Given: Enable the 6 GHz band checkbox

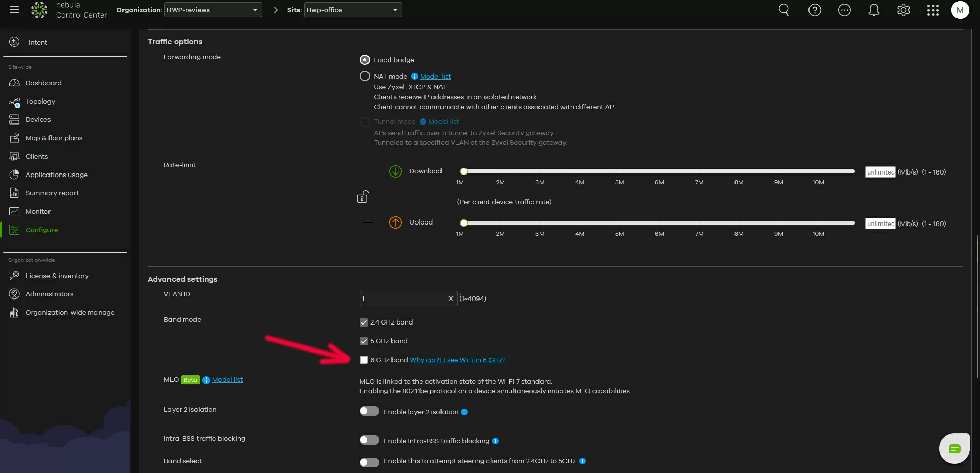Looking at the screenshot, I should [364, 360].
